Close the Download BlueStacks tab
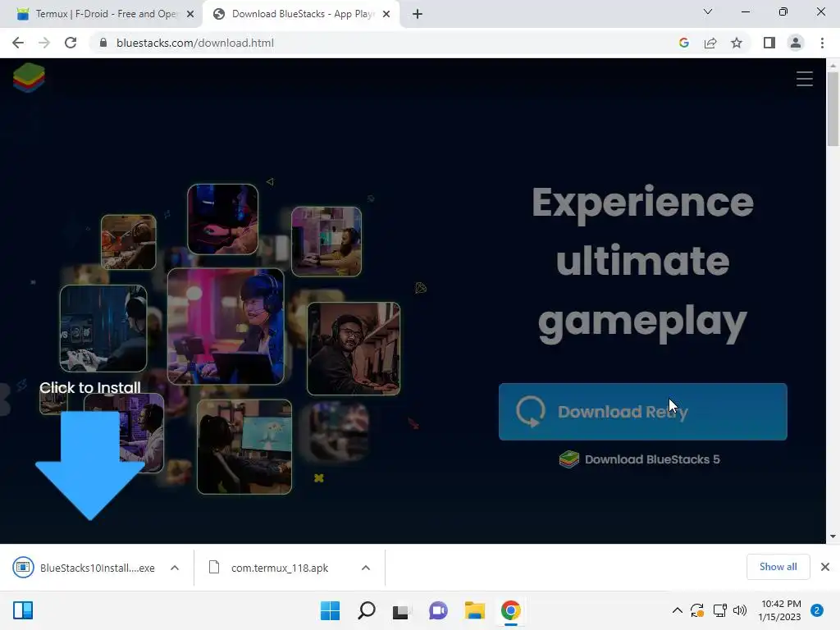 pyautogui.click(x=386, y=14)
